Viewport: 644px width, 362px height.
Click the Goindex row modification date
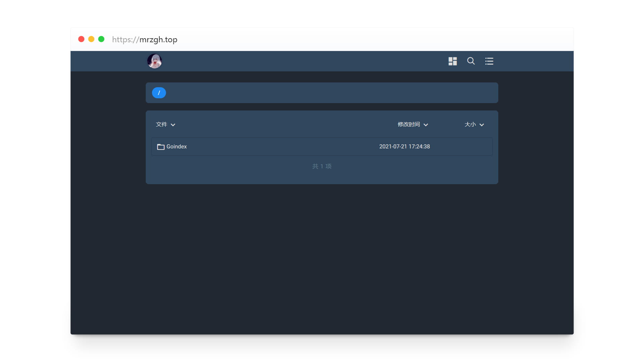point(404,146)
